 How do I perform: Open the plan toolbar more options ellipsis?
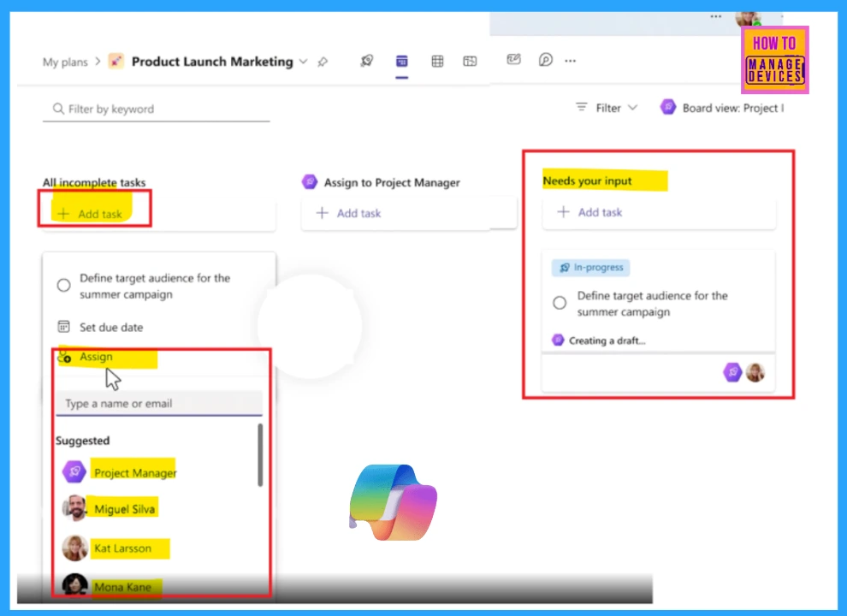[571, 61]
